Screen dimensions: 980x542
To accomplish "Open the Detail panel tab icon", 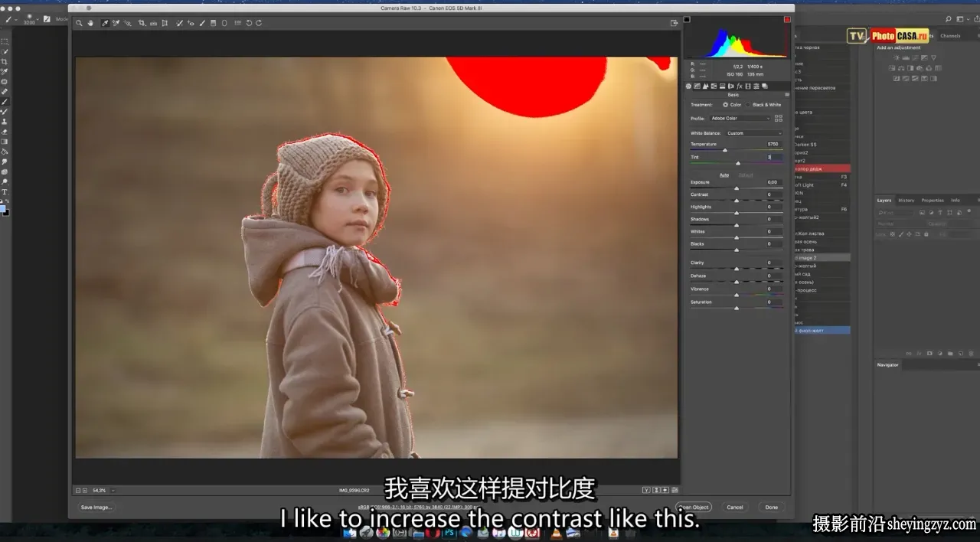I will (706, 86).
